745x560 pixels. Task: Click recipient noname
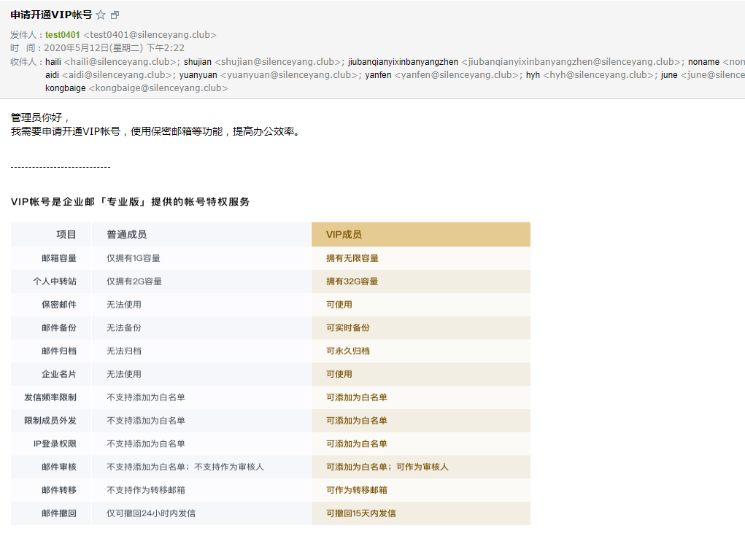coord(703,62)
